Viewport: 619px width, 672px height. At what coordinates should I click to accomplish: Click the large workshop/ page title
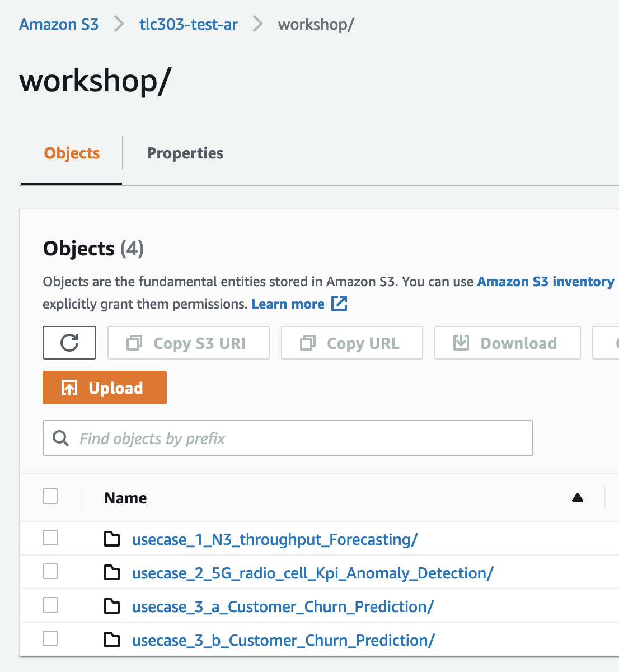coord(95,81)
